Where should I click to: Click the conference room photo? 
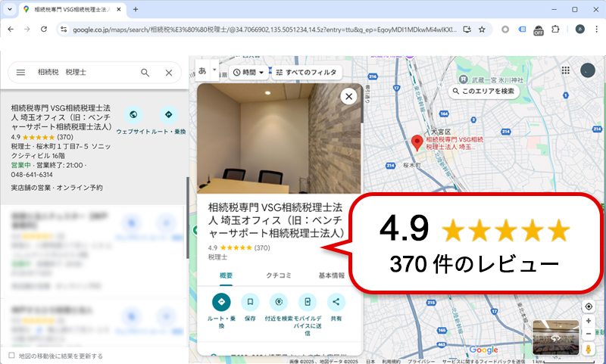279,138
